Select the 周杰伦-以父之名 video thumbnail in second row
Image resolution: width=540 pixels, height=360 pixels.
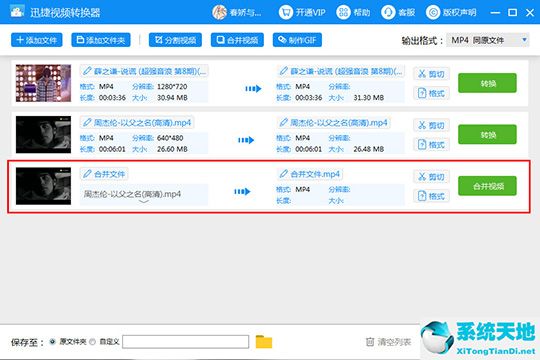[43, 134]
